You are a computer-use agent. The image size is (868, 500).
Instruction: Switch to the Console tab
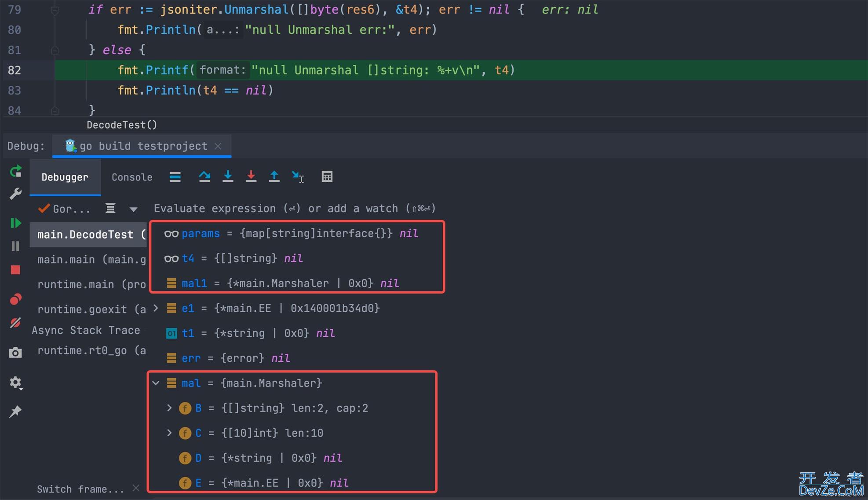tap(132, 177)
